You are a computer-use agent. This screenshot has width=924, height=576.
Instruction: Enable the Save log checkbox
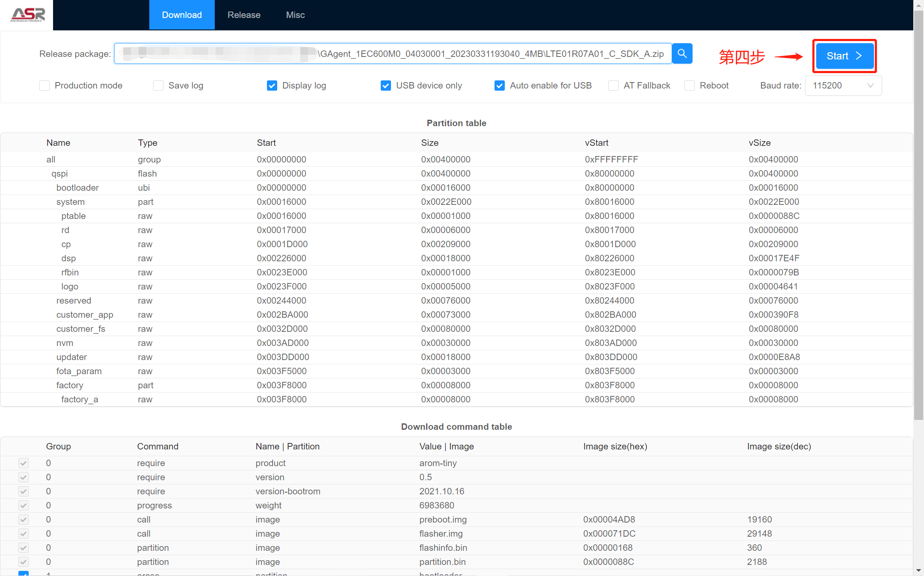tap(158, 86)
